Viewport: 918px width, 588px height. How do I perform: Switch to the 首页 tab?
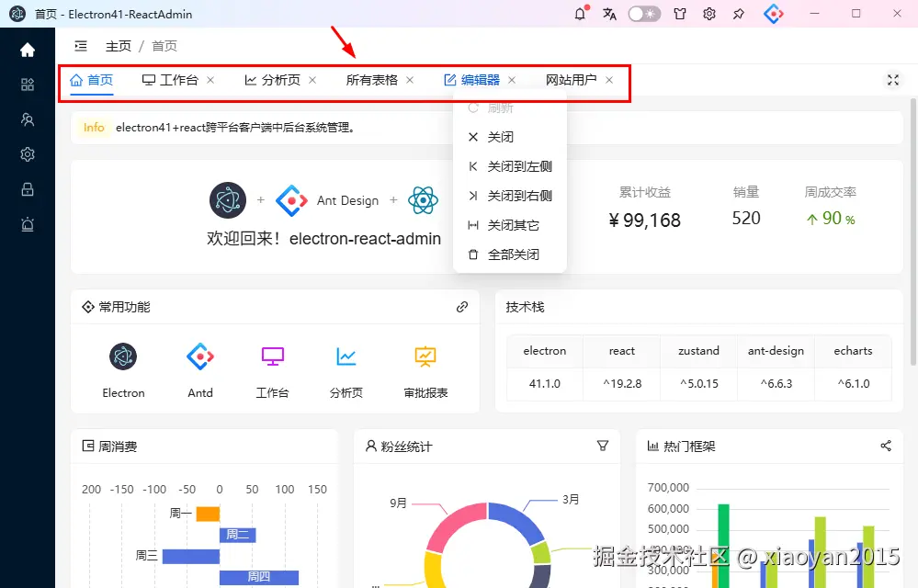pos(91,80)
